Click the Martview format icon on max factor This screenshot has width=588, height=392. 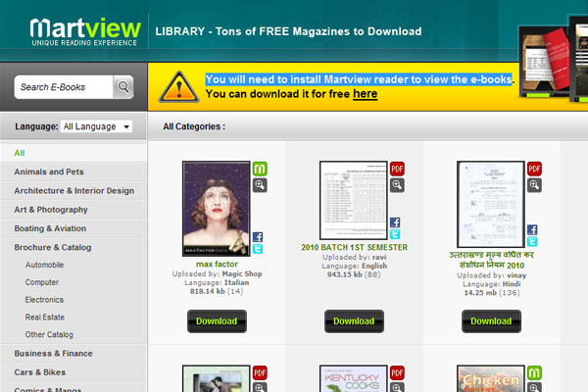[x=260, y=169]
